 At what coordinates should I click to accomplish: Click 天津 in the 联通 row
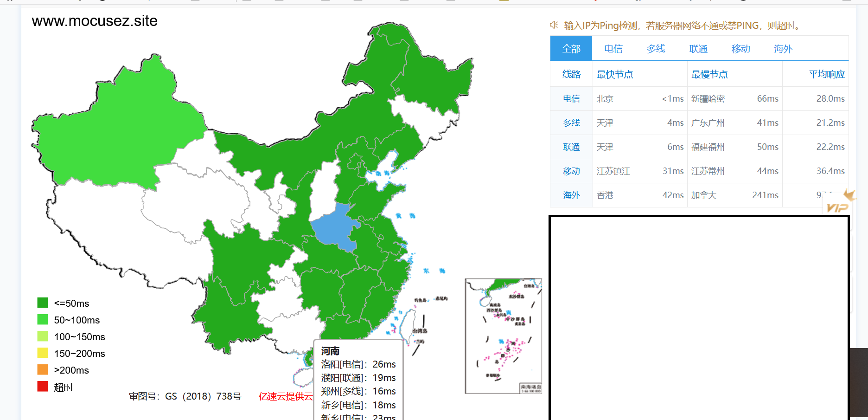point(605,147)
